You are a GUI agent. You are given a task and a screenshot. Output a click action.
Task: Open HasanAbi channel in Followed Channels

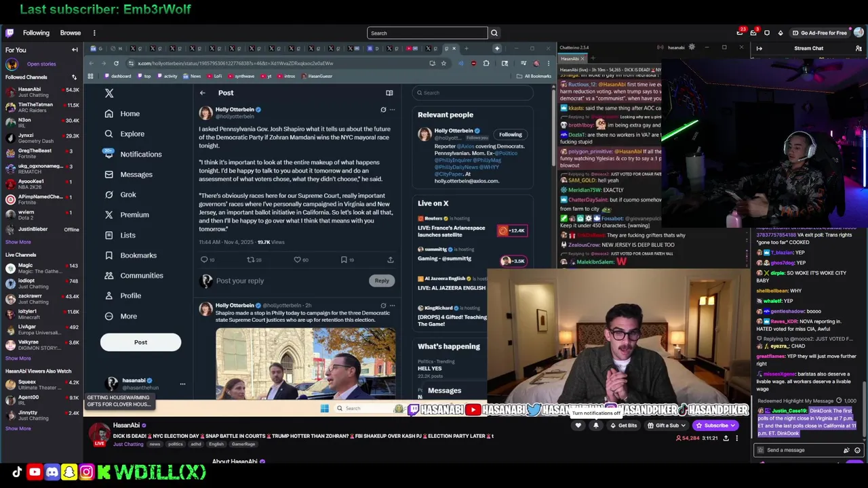(x=41, y=91)
